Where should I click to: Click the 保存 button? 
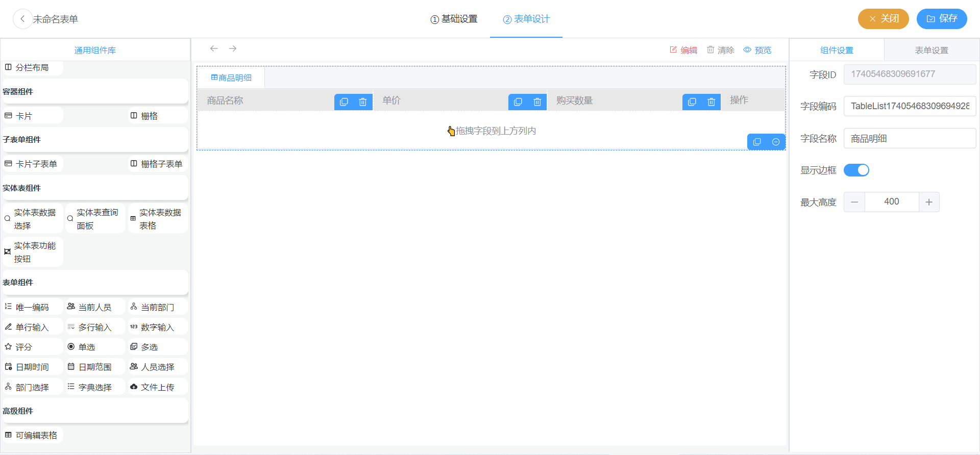[942, 19]
